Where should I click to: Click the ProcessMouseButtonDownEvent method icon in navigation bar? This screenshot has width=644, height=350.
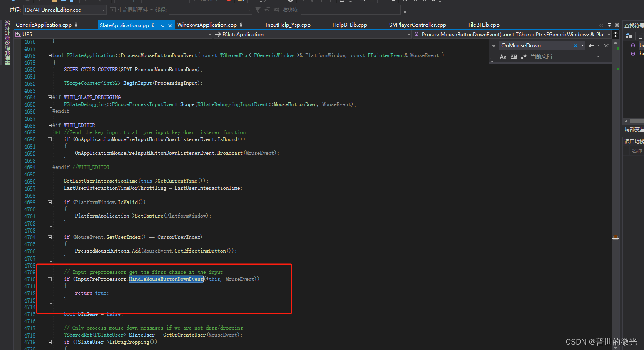(417, 34)
